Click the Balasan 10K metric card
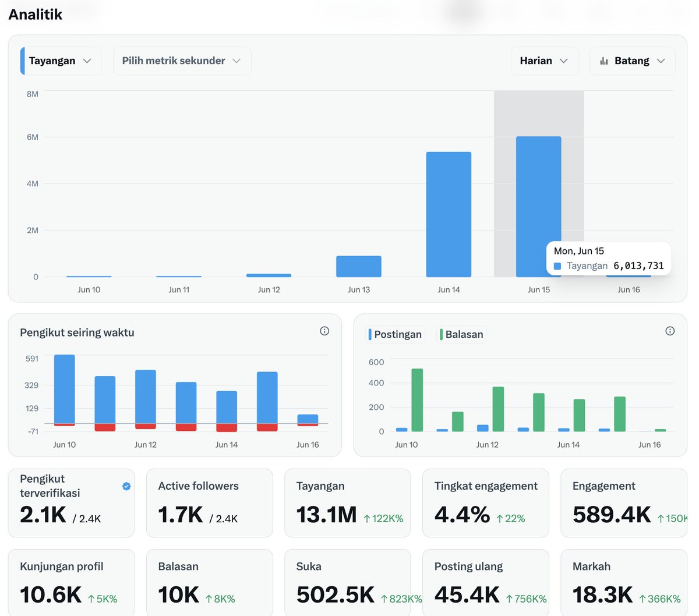The width and height of the screenshot is (699, 616). point(209,582)
